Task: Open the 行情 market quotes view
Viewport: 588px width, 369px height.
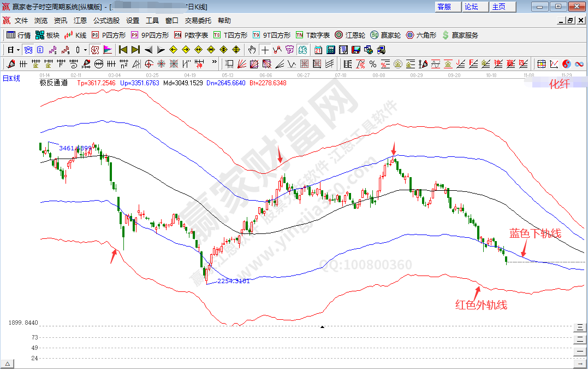Action: pyautogui.click(x=19, y=35)
